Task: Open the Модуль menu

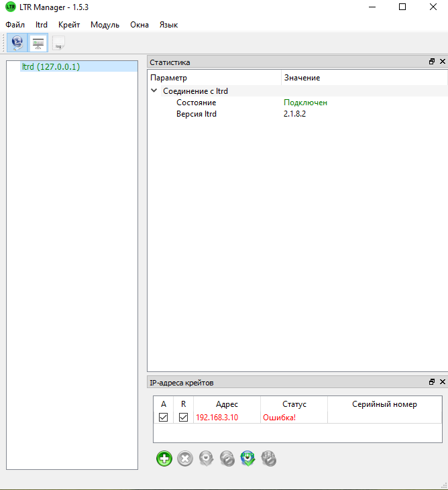Action: click(105, 25)
